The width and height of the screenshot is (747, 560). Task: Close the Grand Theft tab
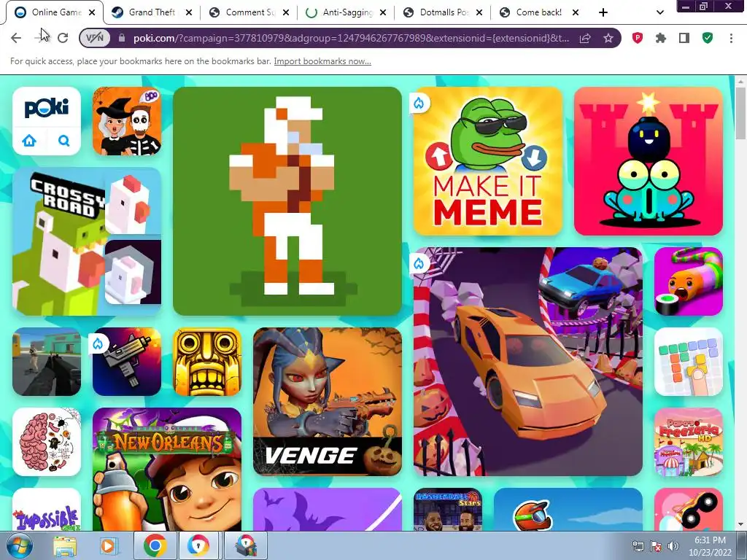(189, 12)
